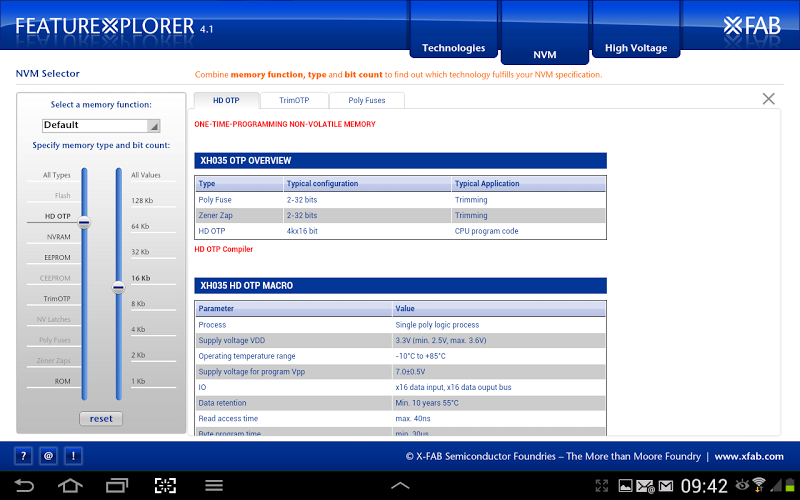The height and width of the screenshot is (500, 800).
Task: Open the email @ notification icon
Action: pyautogui.click(x=645, y=486)
